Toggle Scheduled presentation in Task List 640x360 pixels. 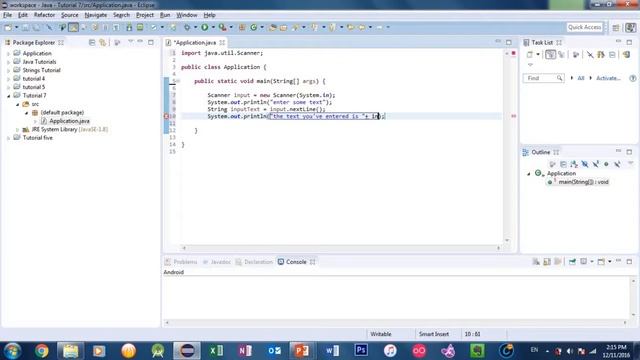tap(561, 54)
